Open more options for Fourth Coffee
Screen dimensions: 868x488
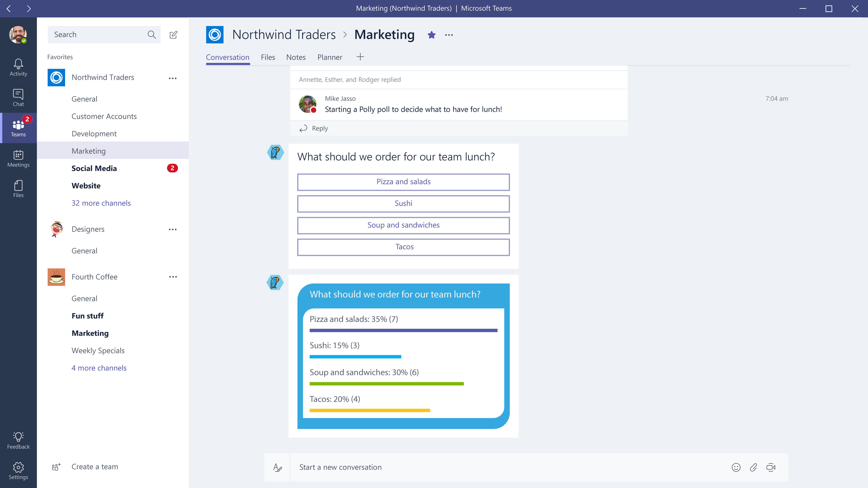pyautogui.click(x=173, y=277)
